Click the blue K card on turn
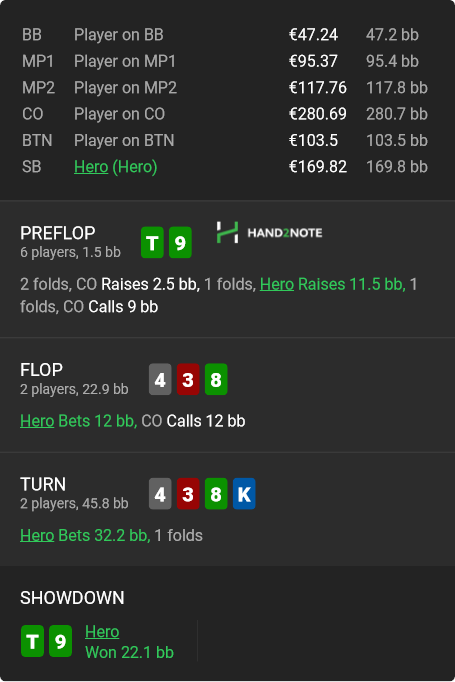The width and height of the screenshot is (455, 682). click(x=244, y=494)
